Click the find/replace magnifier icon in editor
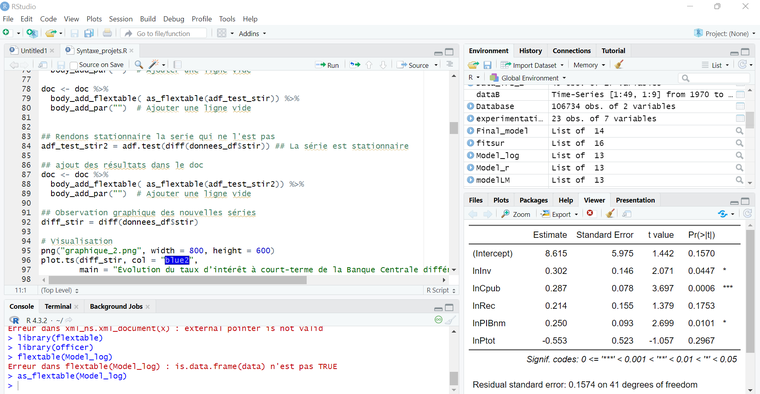This screenshot has width=760, height=394. (x=139, y=64)
